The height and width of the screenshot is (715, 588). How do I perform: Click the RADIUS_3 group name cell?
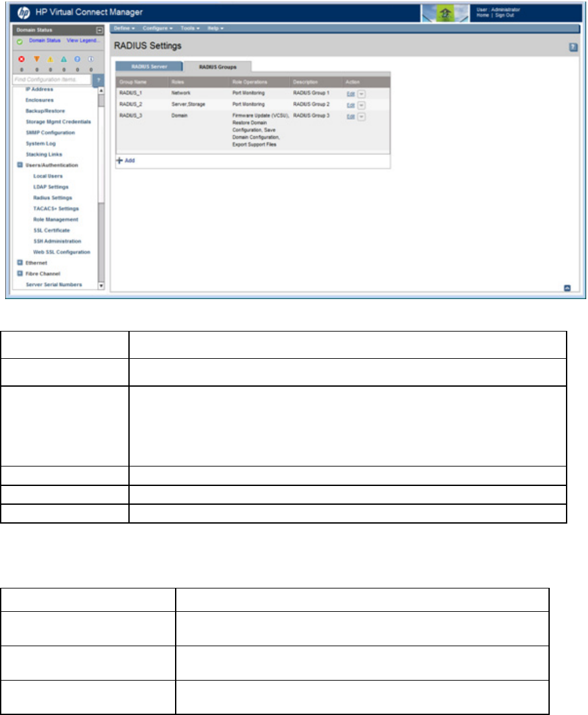pyautogui.click(x=131, y=116)
